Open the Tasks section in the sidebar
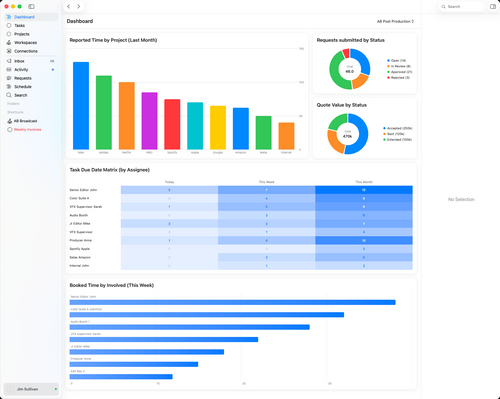The height and width of the screenshot is (399, 500). coord(31,26)
